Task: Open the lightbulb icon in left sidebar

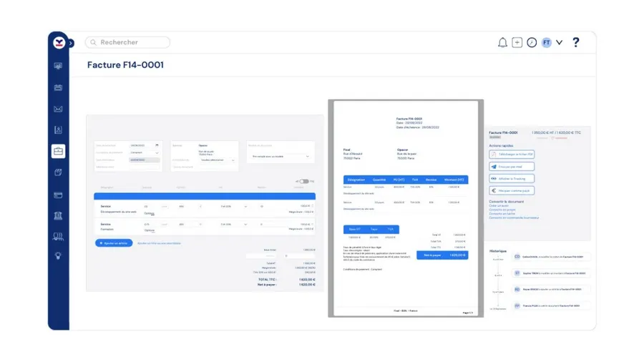Action: pyautogui.click(x=58, y=255)
